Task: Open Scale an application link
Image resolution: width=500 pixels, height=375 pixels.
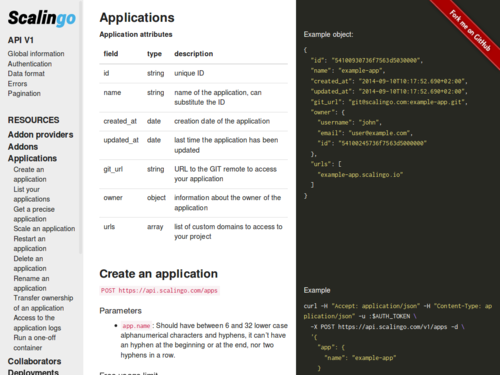Action: pyautogui.click(x=44, y=229)
